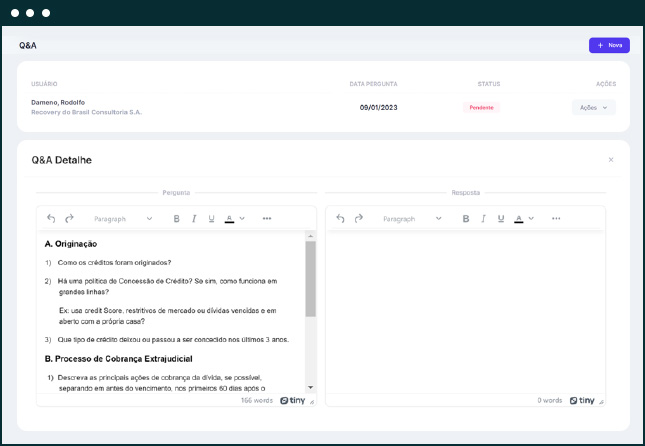Click the Tiny logo link under Pergunta
The image size is (645, 446).
(x=293, y=400)
